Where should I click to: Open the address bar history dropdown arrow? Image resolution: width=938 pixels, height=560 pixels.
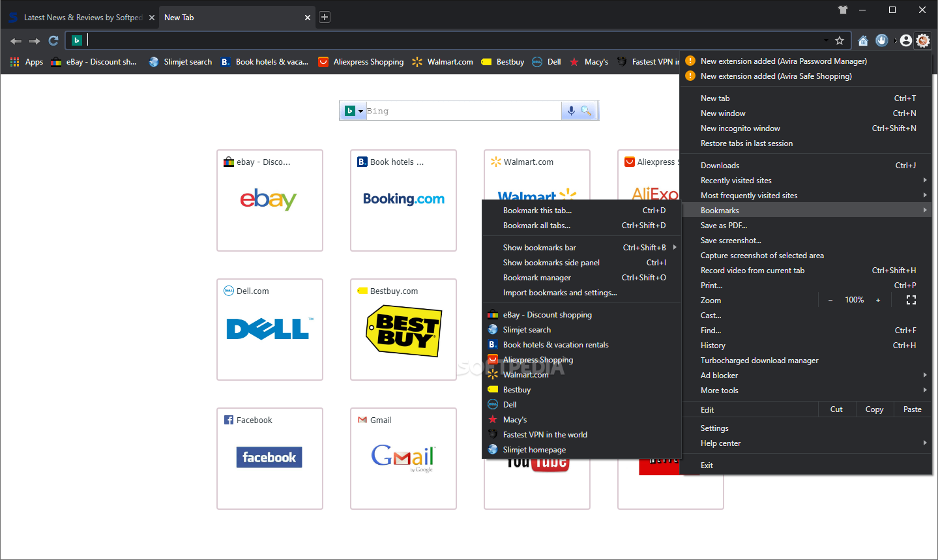click(x=826, y=40)
